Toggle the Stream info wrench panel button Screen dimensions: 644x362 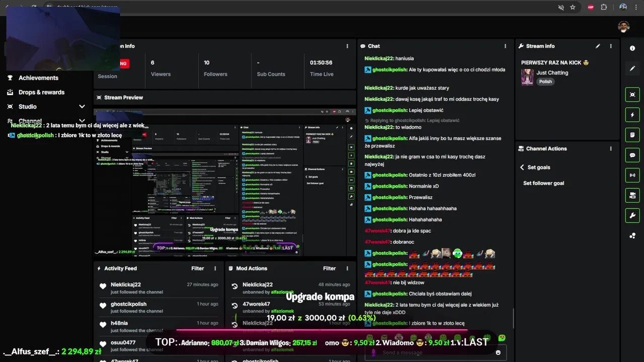[x=632, y=216]
